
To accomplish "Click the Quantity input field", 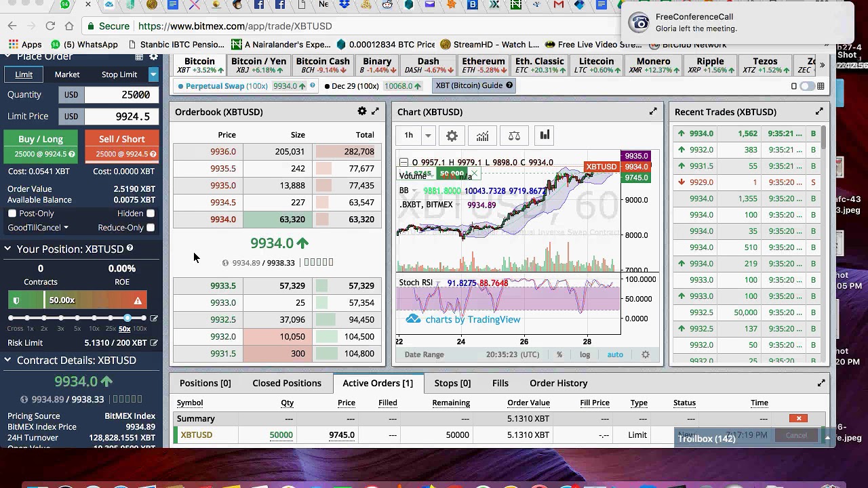I will (x=121, y=95).
